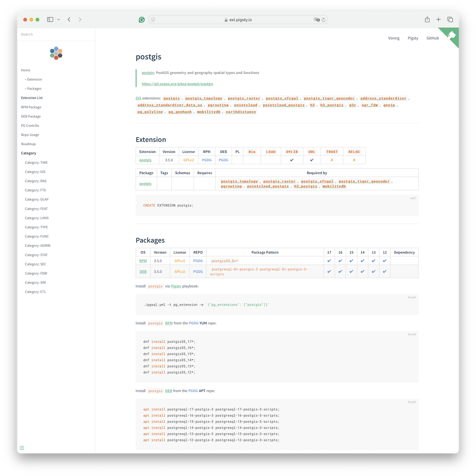Image resolution: width=476 pixels, height=476 pixels.
Task: Click the Grammarly extension icon
Action: click(x=142, y=20)
